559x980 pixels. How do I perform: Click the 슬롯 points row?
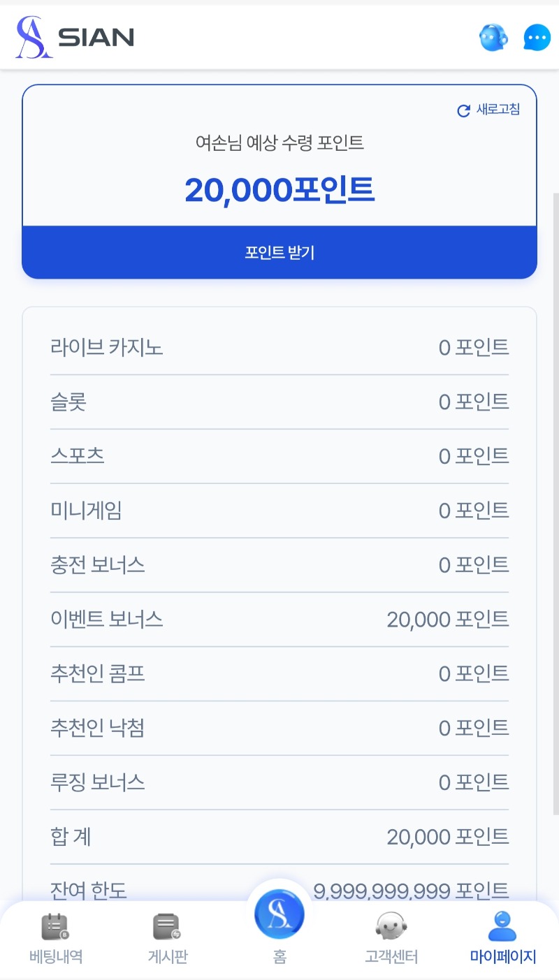click(279, 402)
